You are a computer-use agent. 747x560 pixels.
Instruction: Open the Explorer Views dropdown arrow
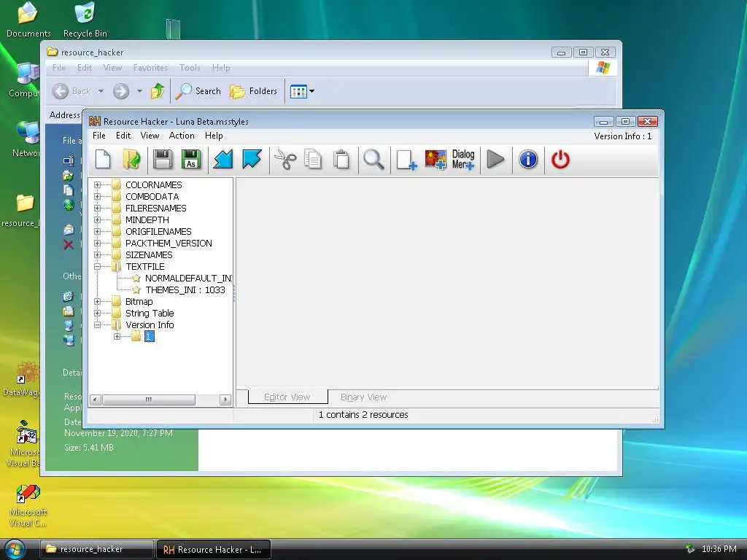coord(311,91)
